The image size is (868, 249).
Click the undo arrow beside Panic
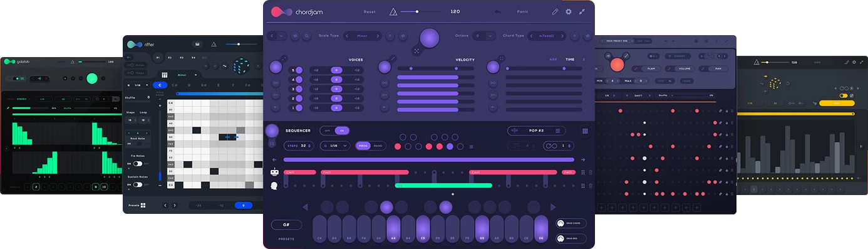497,11
